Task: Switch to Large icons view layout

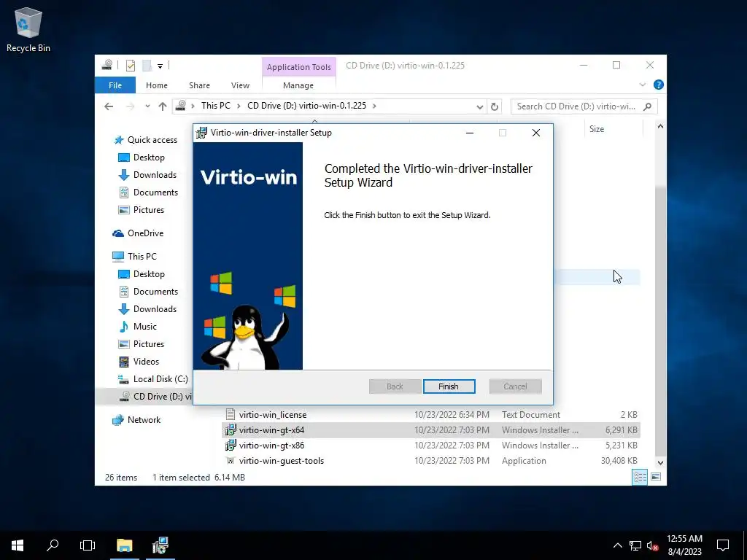Action: pyautogui.click(x=656, y=477)
